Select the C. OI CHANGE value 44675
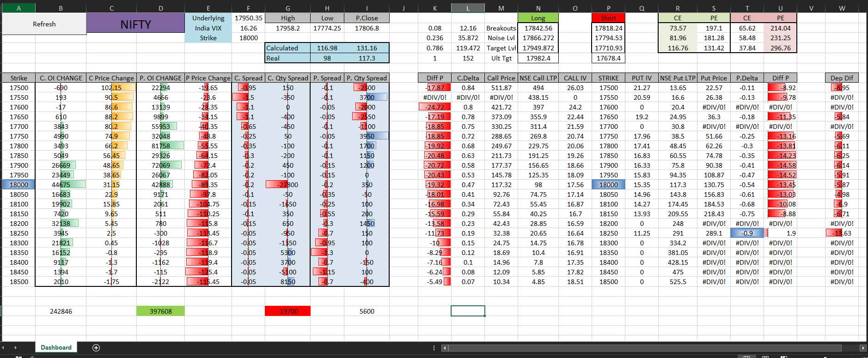The image size is (868, 358). (61, 185)
